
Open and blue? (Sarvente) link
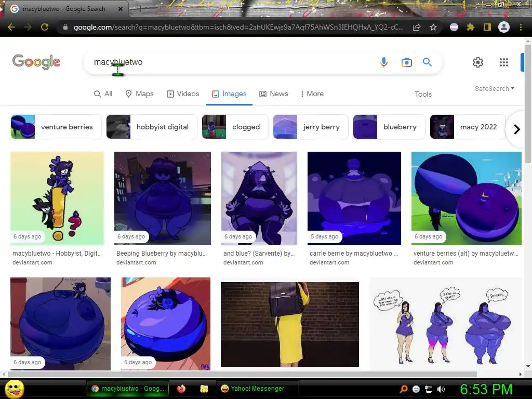coord(259,254)
